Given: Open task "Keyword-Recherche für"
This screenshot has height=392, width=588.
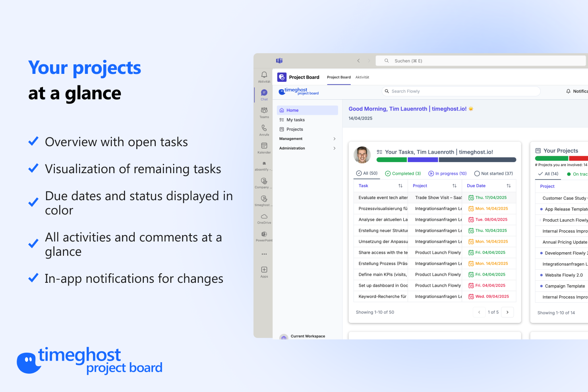Looking at the screenshot, I should point(383,297).
